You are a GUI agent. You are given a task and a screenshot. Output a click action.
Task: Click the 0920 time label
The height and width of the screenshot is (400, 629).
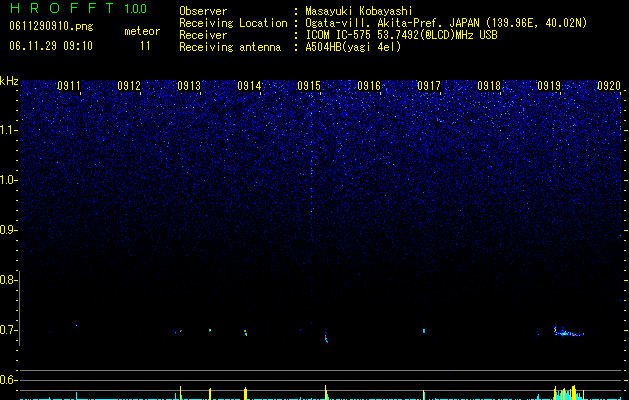pos(609,85)
